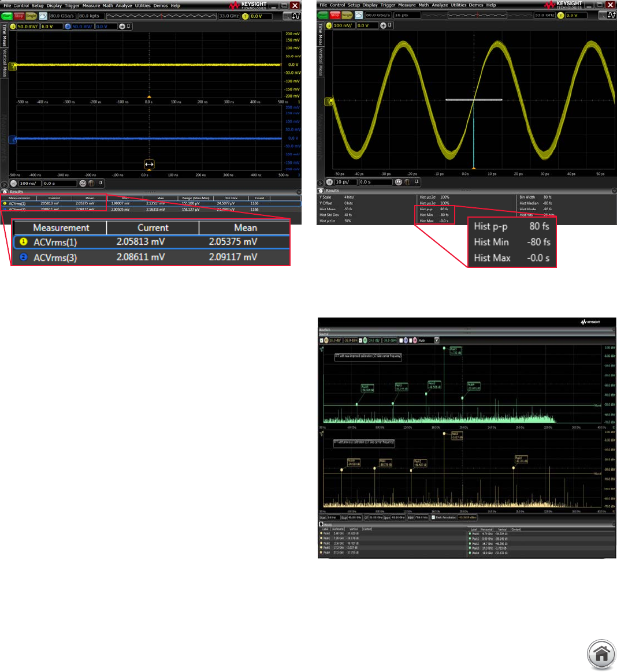Expand Math dropdown arrow in spectrum window

pos(437,340)
